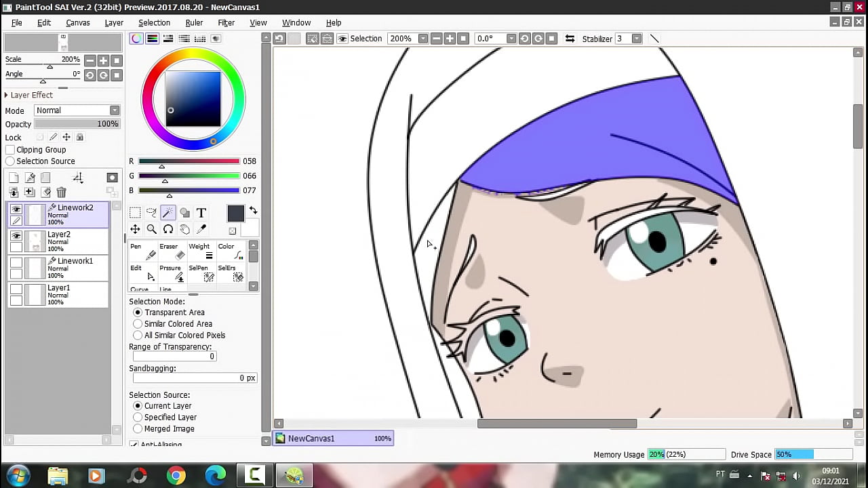The width and height of the screenshot is (868, 488).
Task: Select the Lasso selection tool
Action: [x=151, y=213]
